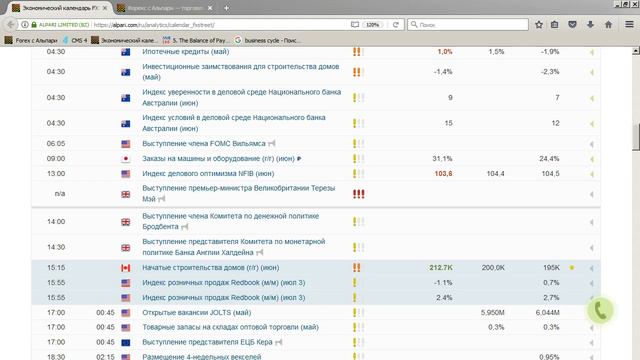Screen dimensions: 640x360
Task: Go to the home page icon
Action: [x=608, y=25]
